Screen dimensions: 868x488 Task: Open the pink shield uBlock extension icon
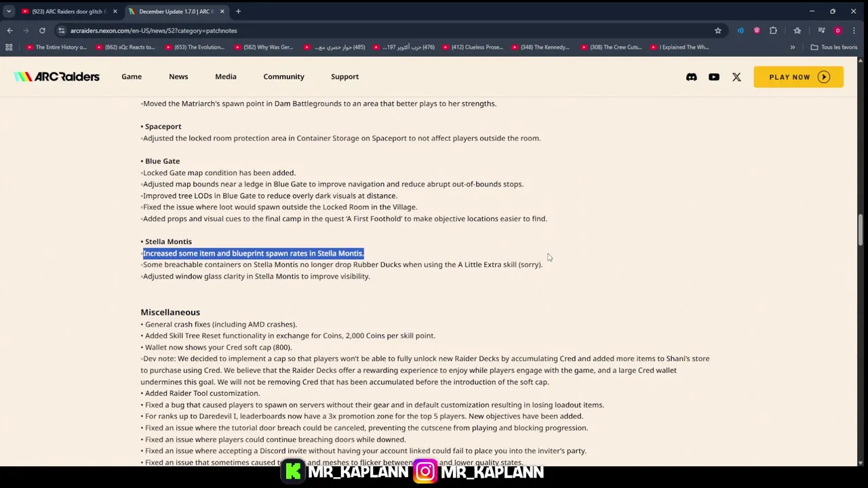(757, 30)
